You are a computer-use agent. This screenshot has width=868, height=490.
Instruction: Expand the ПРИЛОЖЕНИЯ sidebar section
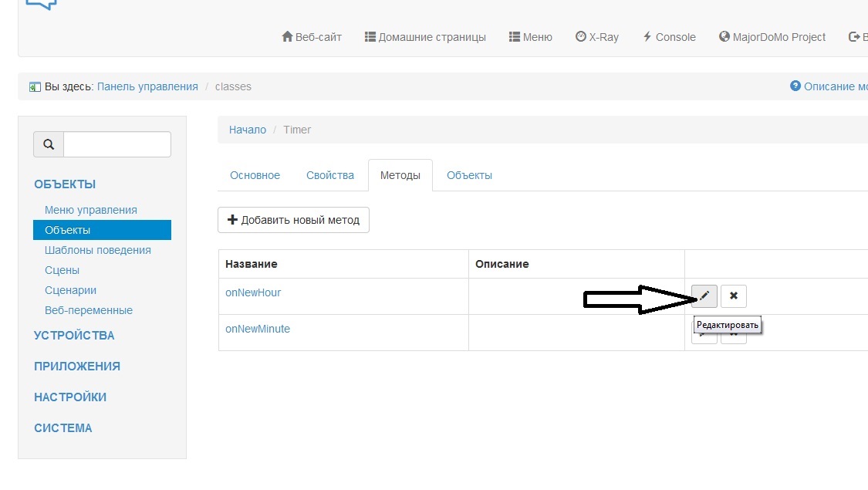coord(77,367)
